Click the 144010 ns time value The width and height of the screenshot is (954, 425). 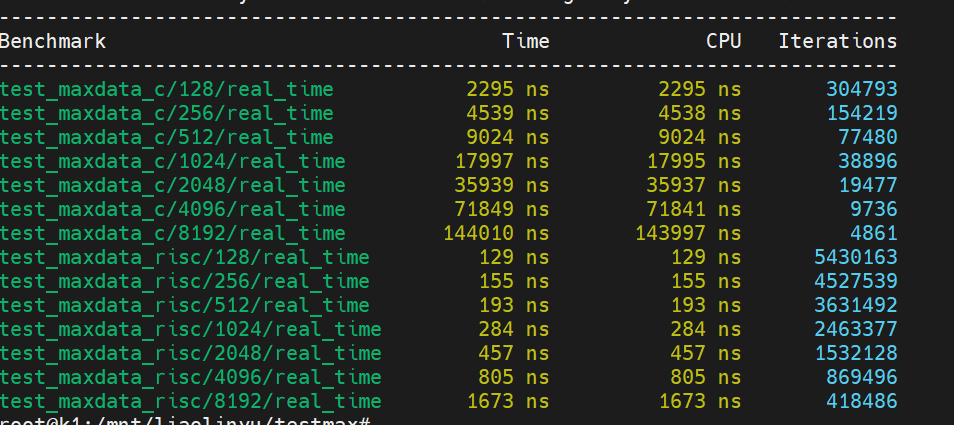496,233
